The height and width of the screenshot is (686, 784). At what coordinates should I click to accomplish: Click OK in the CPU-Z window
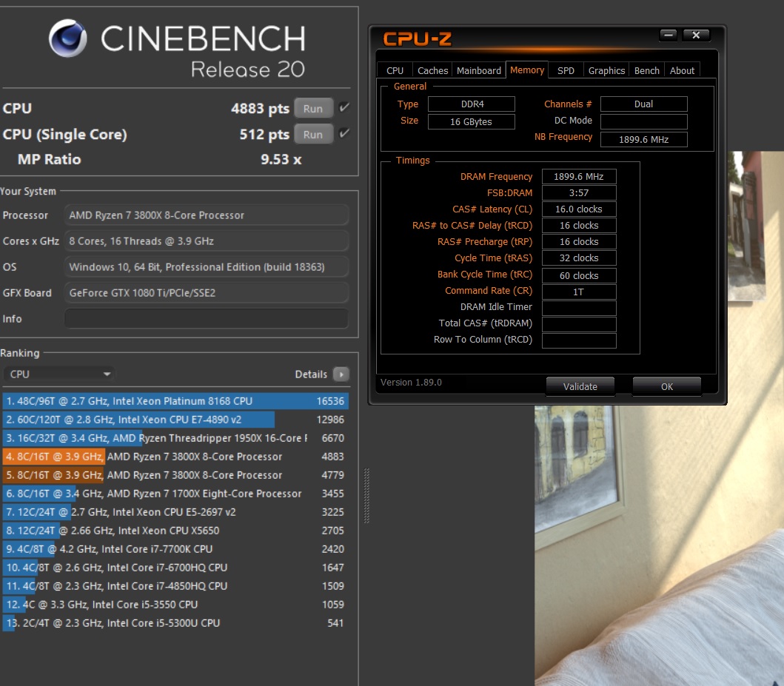(667, 387)
